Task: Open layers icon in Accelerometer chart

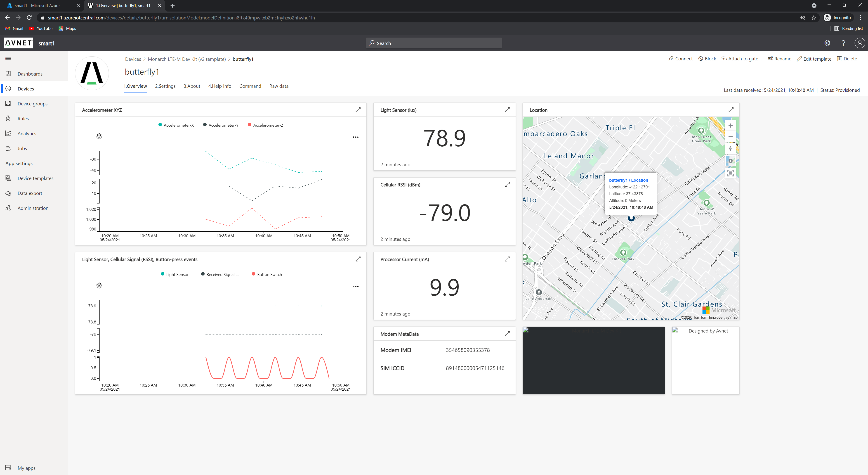Action: [x=99, y=136]
